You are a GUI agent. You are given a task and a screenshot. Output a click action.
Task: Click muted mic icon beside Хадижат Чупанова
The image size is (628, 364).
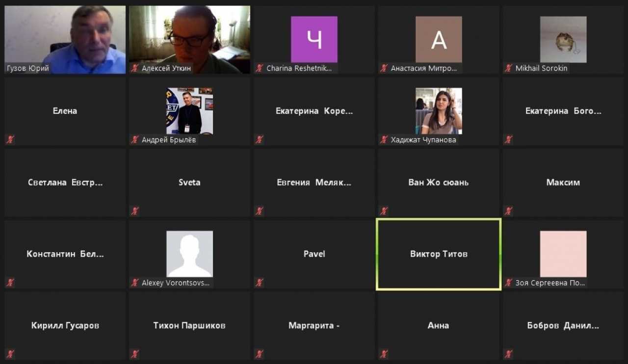pyautogui.click(x=384, y=140)
